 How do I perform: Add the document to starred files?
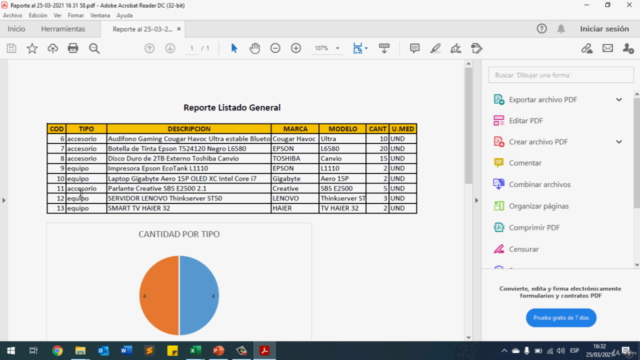(x=32, y=48)
